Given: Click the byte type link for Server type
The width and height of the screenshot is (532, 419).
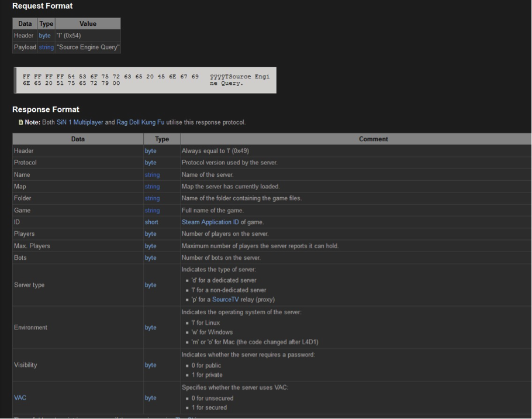Looking at the screenshot, I should pyautogui.click(x=151, y=285).
